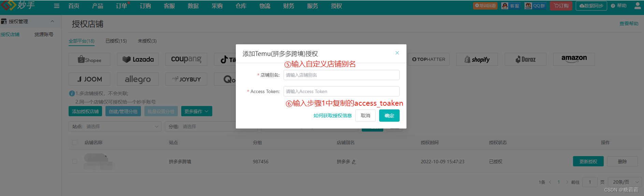
Task: Expand the 更多操作 dropdown
Action: pyautogui.click(x=197, y=111)
